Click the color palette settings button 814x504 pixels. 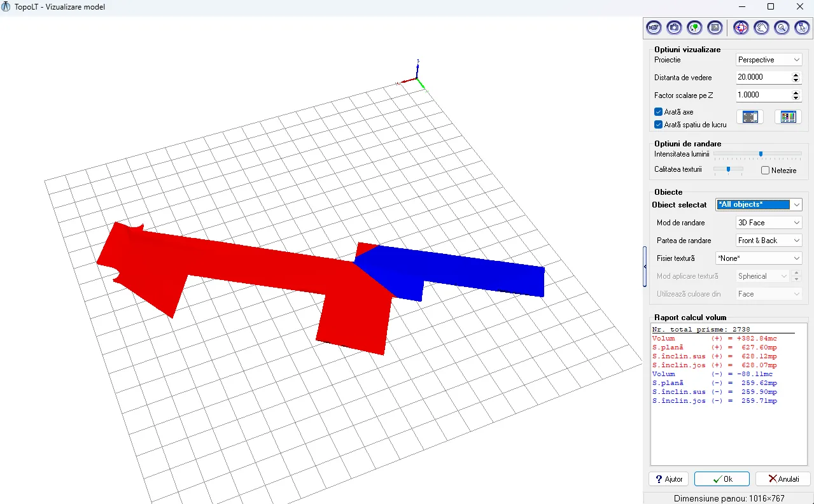tap(788, 117)
